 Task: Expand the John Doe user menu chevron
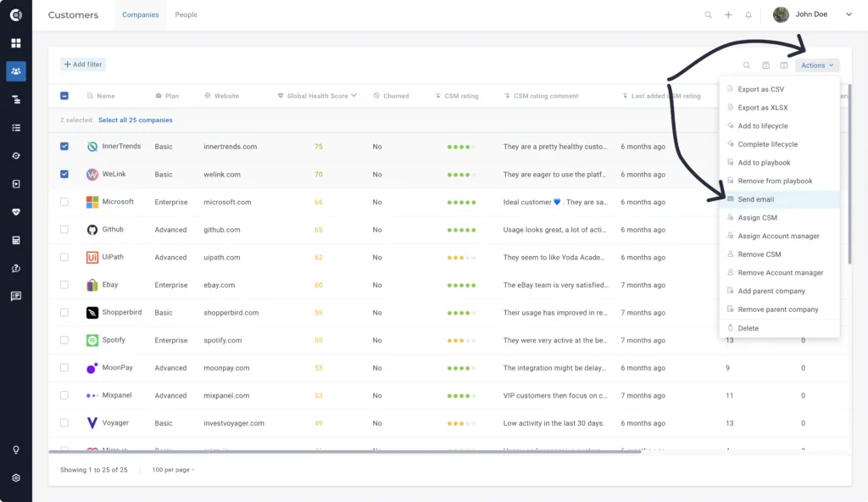[x=849, y=15]
